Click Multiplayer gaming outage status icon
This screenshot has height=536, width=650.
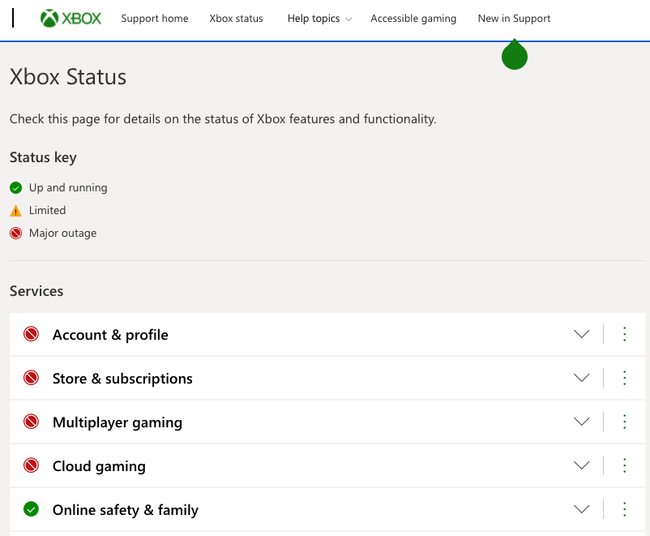tap(31, 422)
